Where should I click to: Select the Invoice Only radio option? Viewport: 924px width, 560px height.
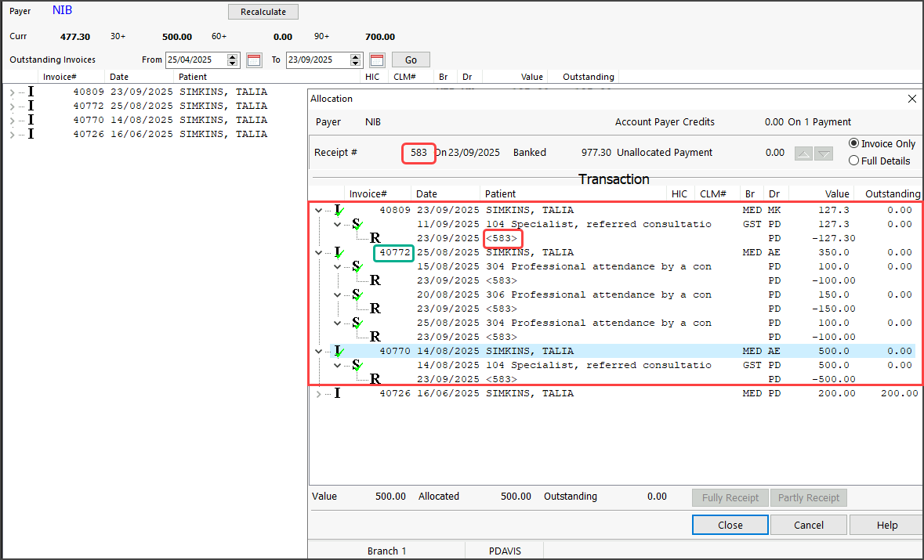[x=853, y=144]
